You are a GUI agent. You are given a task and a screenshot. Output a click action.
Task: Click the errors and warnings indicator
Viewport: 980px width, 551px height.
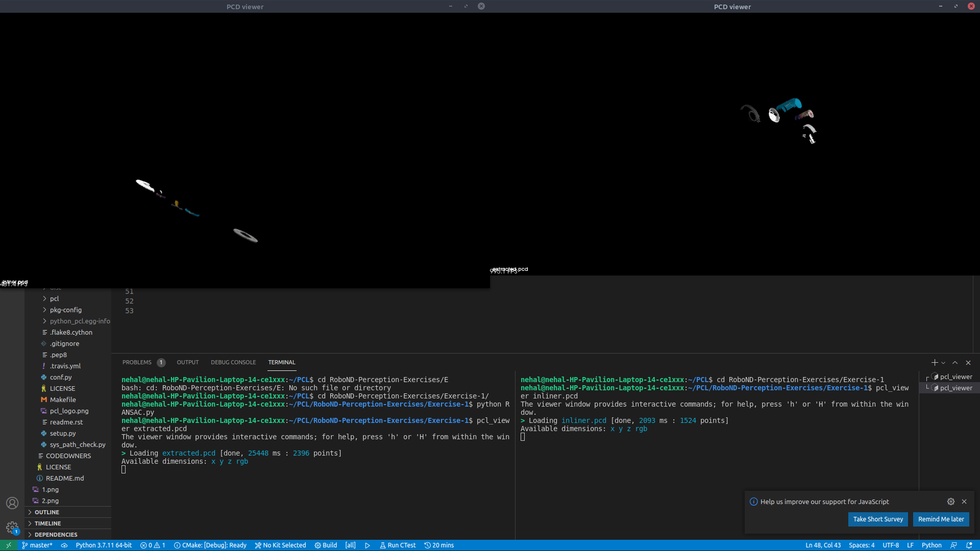pos(153,545)
